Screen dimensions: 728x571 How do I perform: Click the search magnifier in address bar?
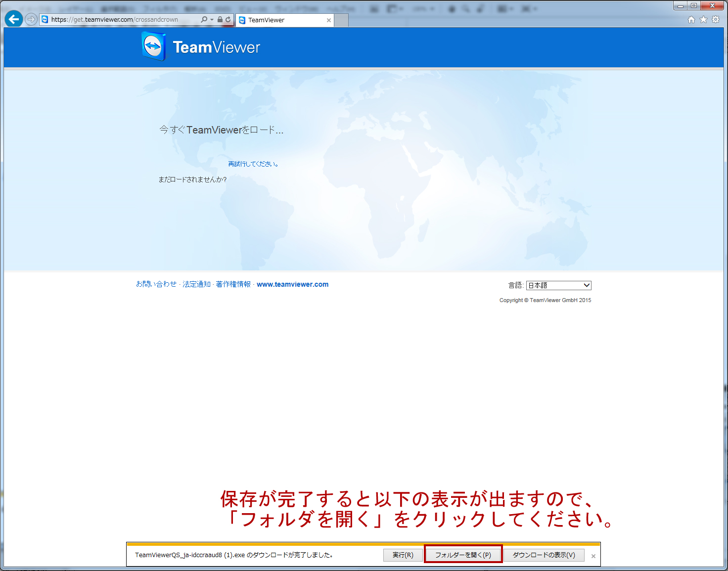(x=204, y=20)
